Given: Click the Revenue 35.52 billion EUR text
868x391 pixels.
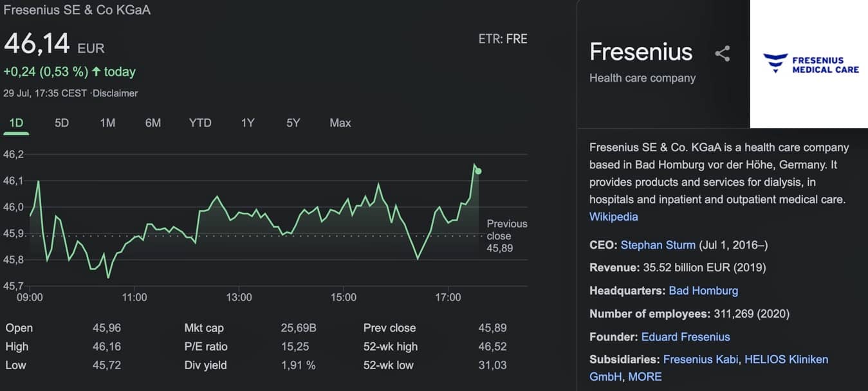Looking at the screenshot, I should pos(678,268).
